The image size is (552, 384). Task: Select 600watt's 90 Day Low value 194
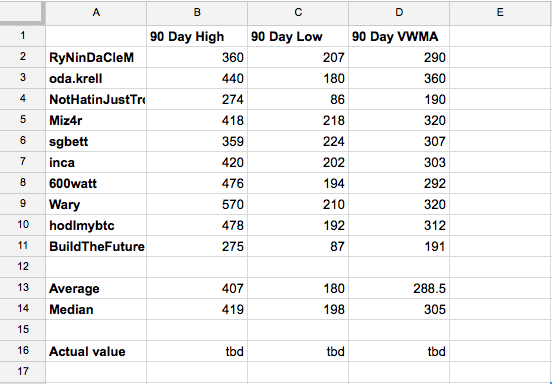[298, 183]
